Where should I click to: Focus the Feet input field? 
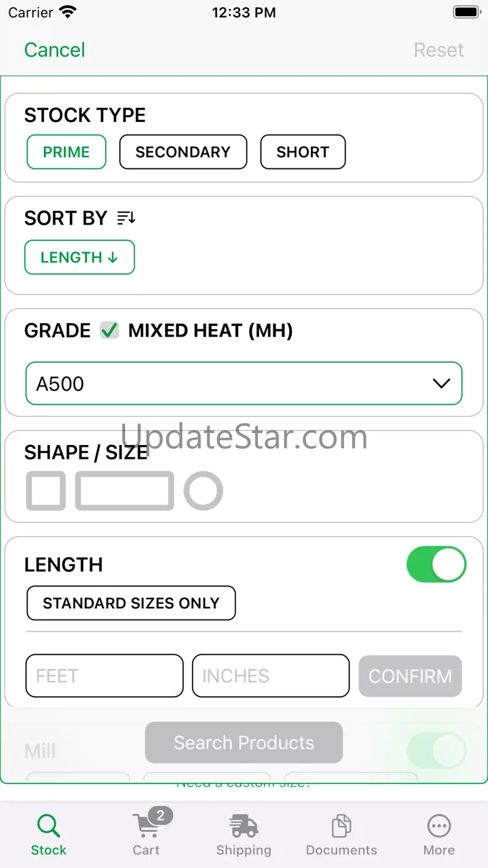tap(104, 676)
